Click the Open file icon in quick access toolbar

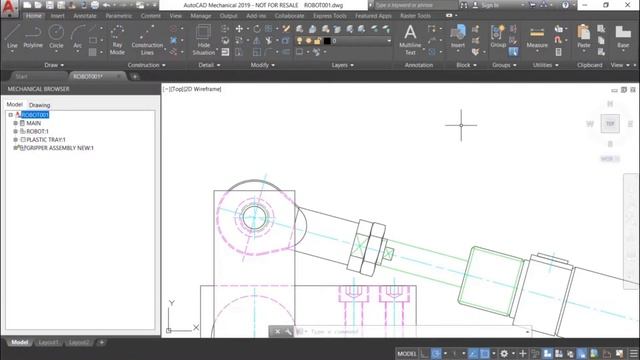point(38,5)
